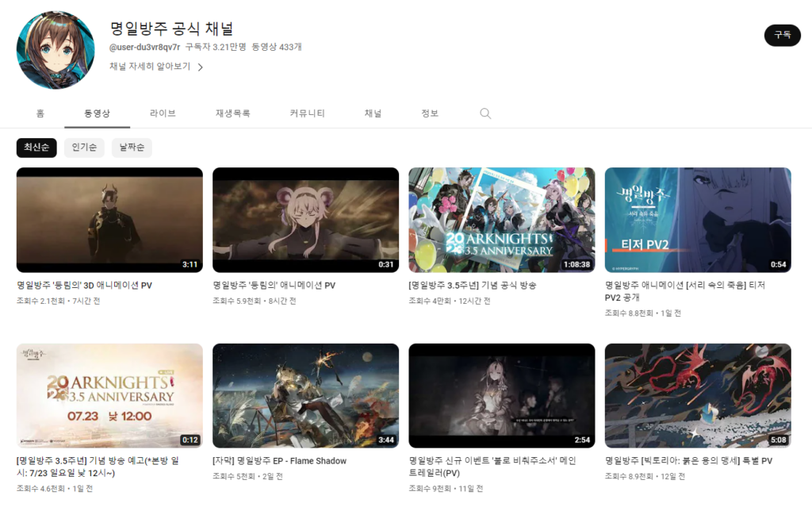
Task: Click the 조회수 4만회 • 12시간 전 text
Action: (450, 301)
